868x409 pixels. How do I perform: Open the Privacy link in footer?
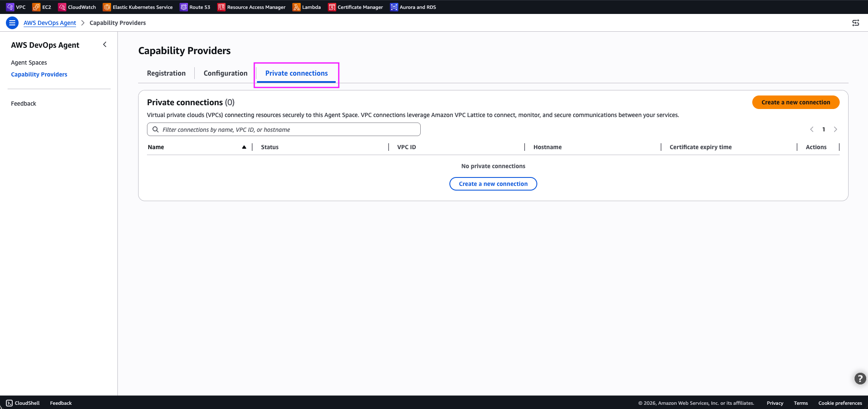point(775,403)
